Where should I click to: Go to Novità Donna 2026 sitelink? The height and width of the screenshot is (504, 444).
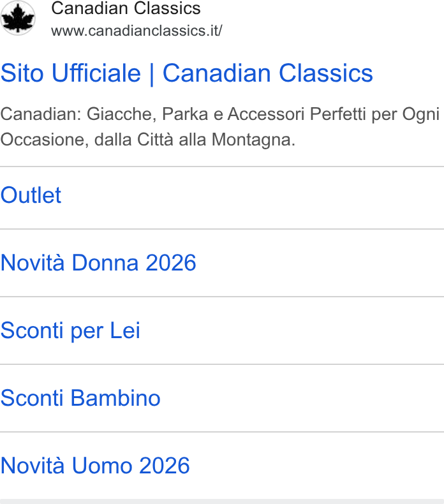[98, 263]
